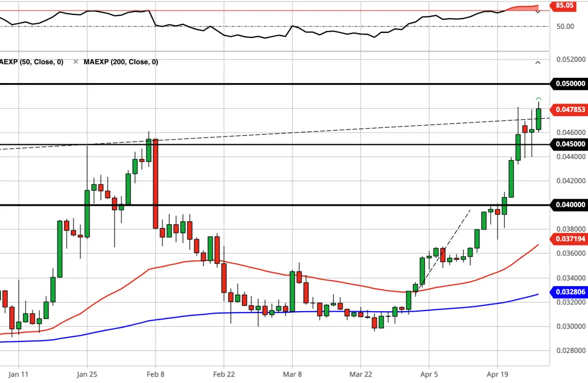Click the 85.05 RSI value label
Image resolution: width=588 pixels, height=383 pixels.
(563, 6)
